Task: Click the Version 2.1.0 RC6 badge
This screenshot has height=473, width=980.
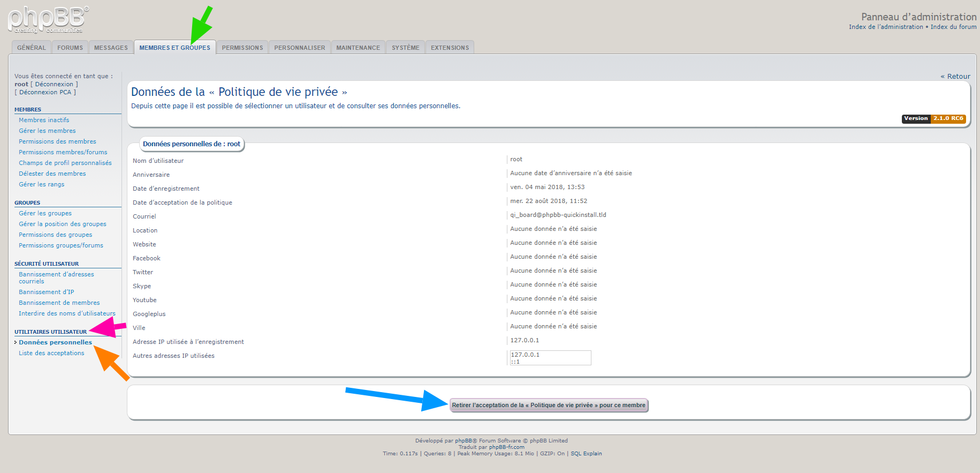Action: click(x=933, y=118)
